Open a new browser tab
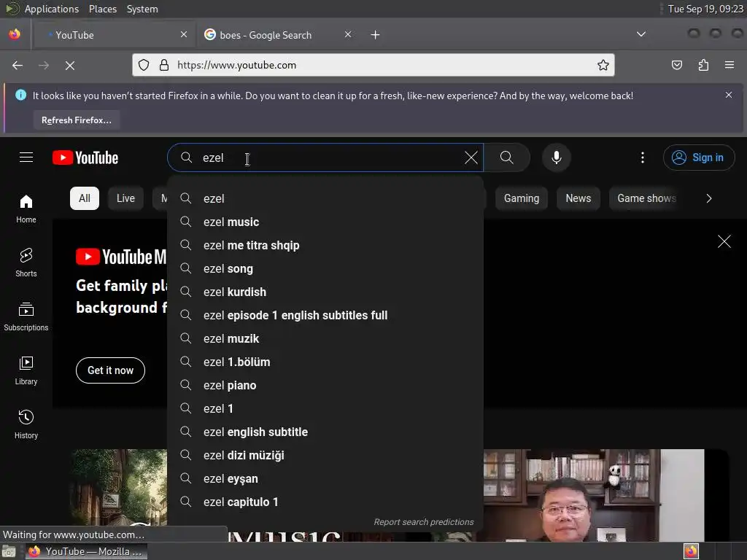 coord(376,35)
